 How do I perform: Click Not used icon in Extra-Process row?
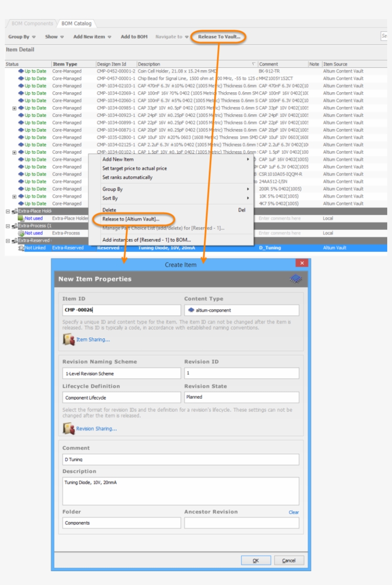pyautogui.click(x=21, y=233)
